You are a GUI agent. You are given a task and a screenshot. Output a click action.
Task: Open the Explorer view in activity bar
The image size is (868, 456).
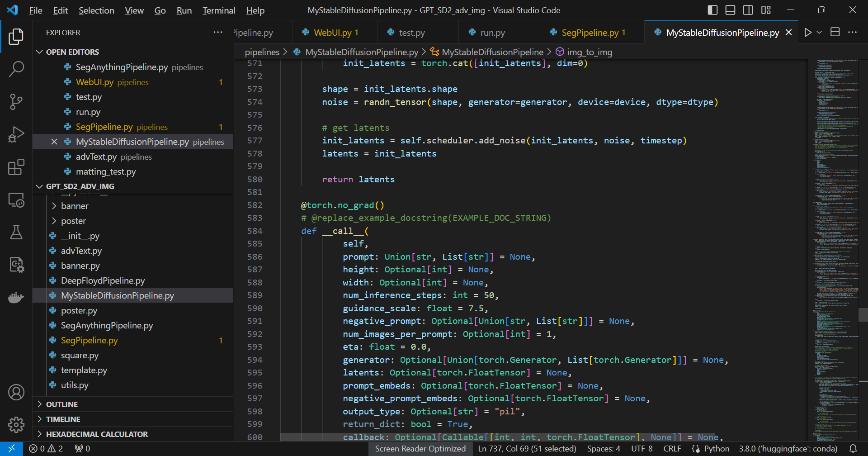pos(16,37)
